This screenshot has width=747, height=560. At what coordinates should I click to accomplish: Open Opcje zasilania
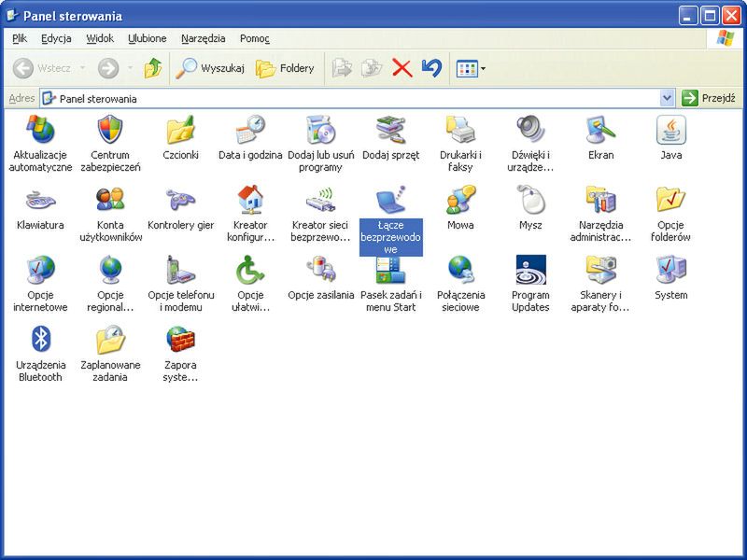click(x=320, y=277)
